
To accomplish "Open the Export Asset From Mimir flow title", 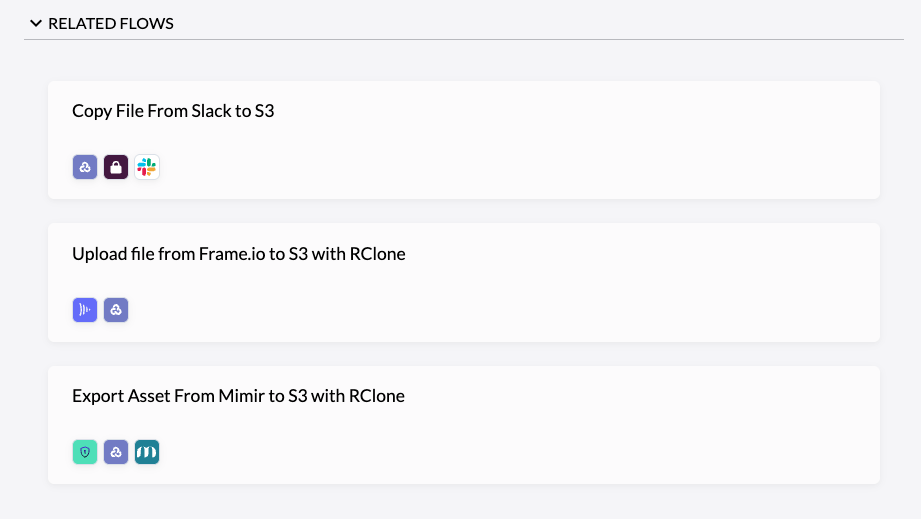I will coord(238,396).
